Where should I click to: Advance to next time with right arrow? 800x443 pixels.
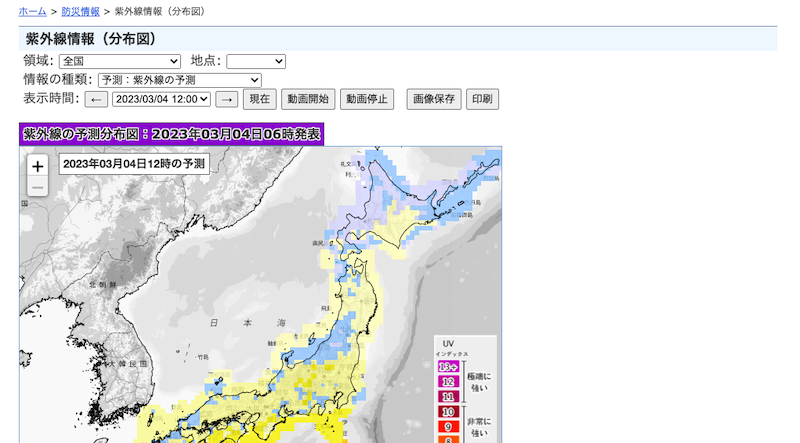click(x=227, y=99)
